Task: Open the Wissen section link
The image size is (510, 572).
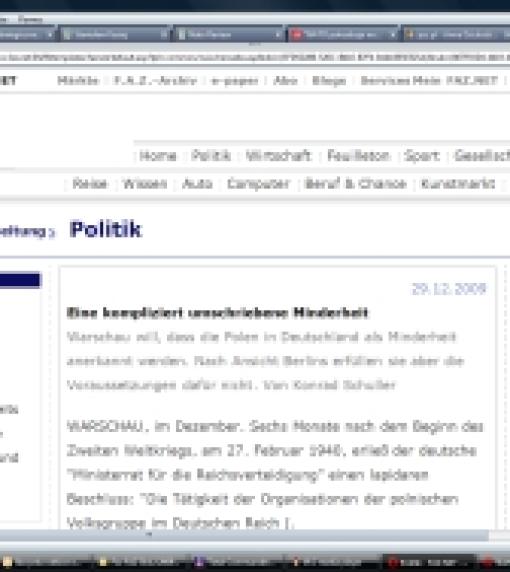Action: [x=145, y=183]
